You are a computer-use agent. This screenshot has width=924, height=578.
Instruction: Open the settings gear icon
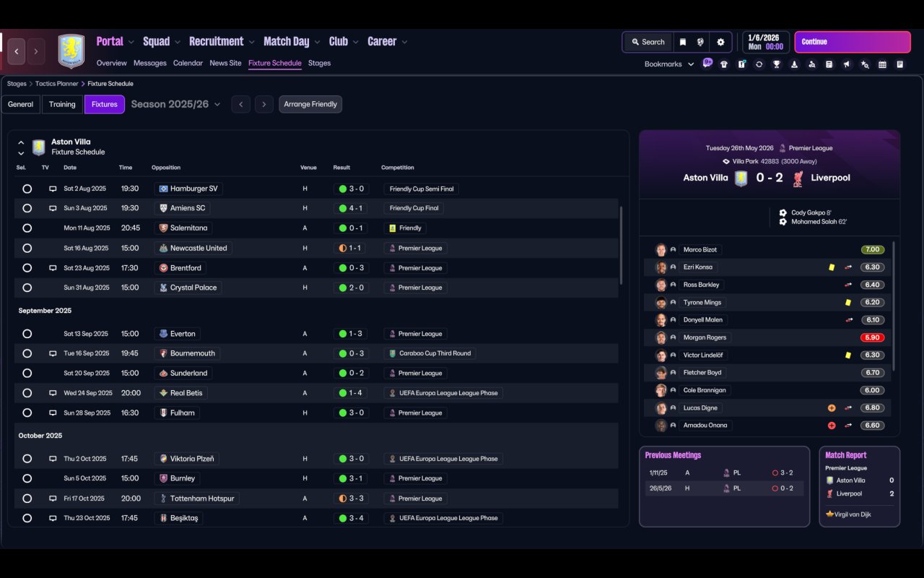(720, 42)
